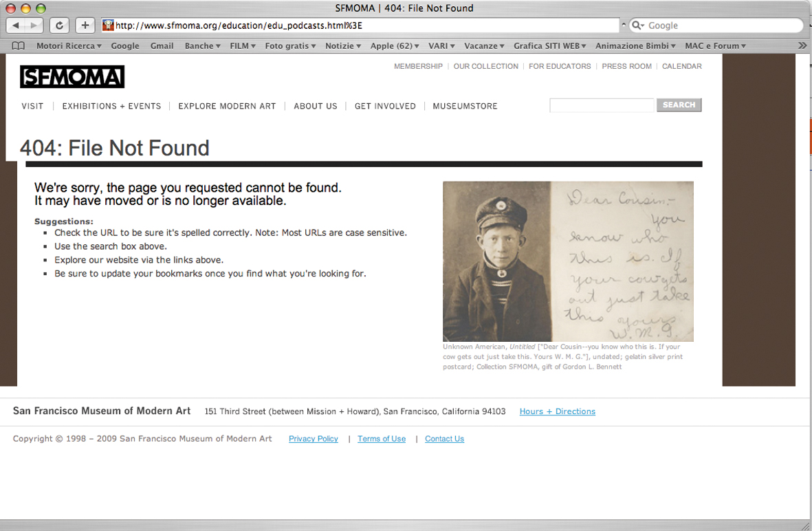Click the browser back arrow button
This screenshot has width=812, height=531.
point(16,25)
